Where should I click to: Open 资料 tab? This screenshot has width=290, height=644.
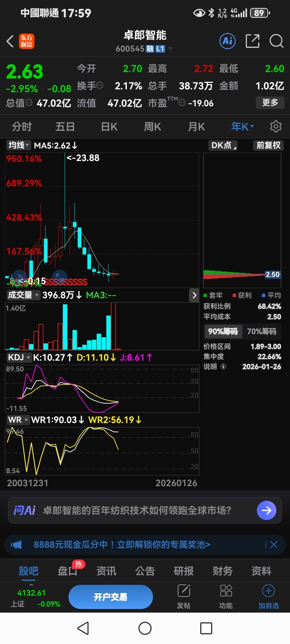pyautogui.click(x=261, y=571)
